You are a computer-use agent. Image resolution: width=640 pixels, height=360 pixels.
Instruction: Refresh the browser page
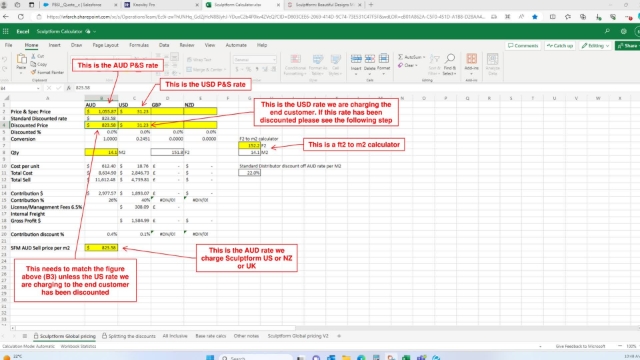click(20, 17)
